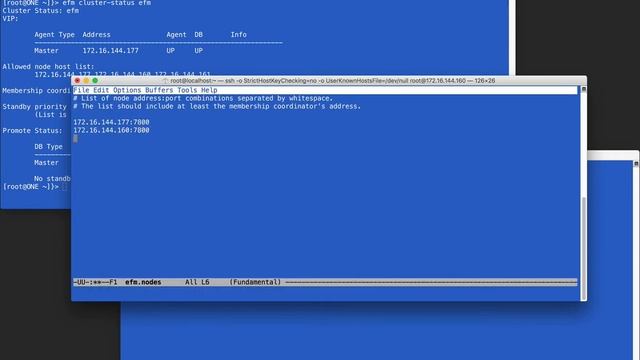Maximize the front ssh terminal window

[x=95, y=81]
